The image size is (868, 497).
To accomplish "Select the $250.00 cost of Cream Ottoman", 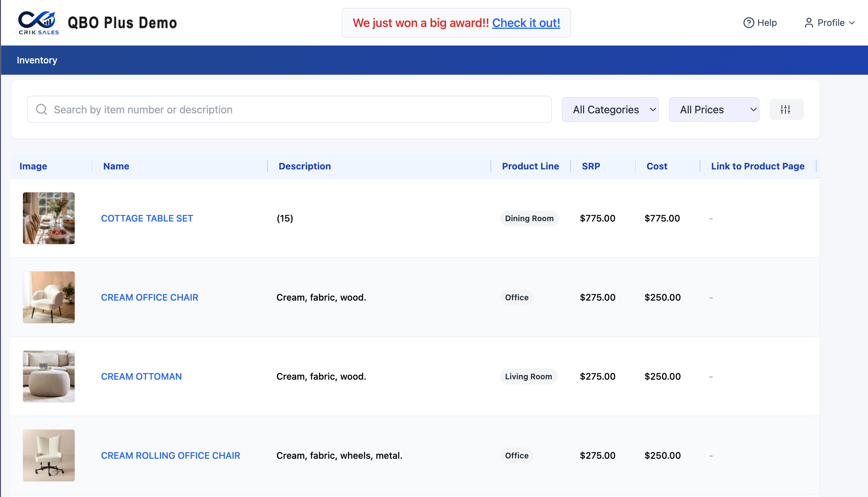I will click(662, 376).
